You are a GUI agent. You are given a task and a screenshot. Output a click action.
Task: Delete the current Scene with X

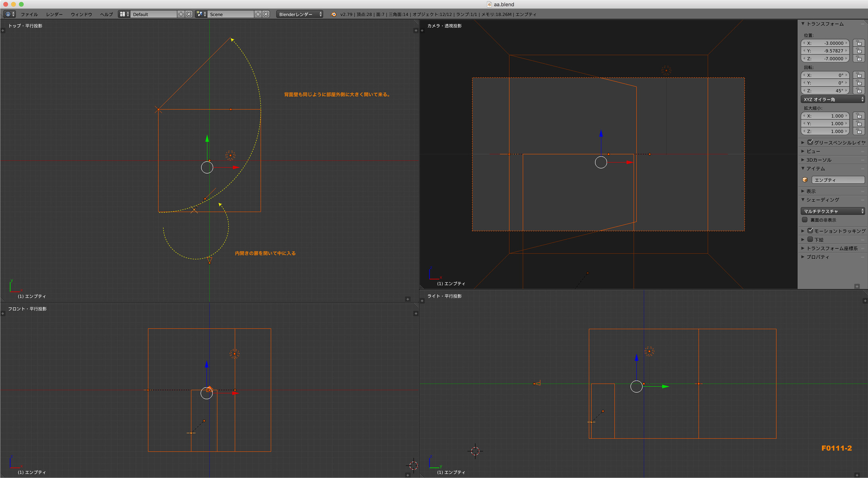266,14
